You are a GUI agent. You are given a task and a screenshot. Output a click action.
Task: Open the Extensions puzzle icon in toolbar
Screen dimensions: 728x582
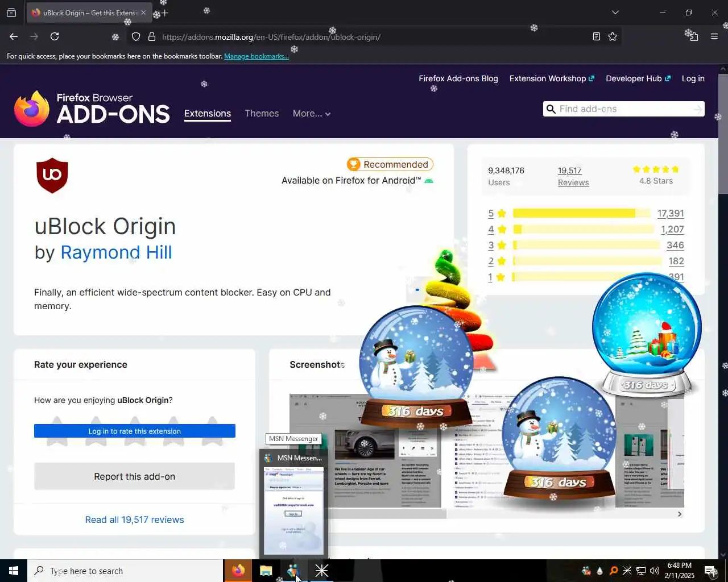(x=693, y=36)
